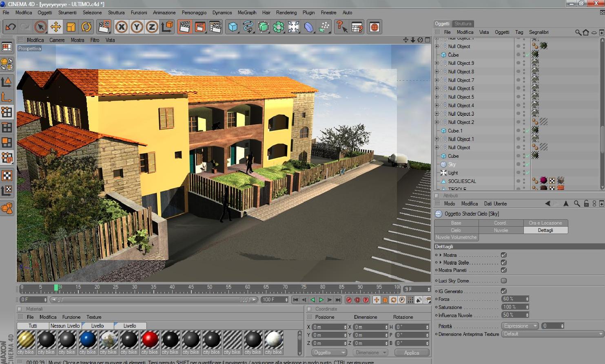Jump to the end of the animation
The width and height of the screenshot is (605, 364).
click(338, 300)
